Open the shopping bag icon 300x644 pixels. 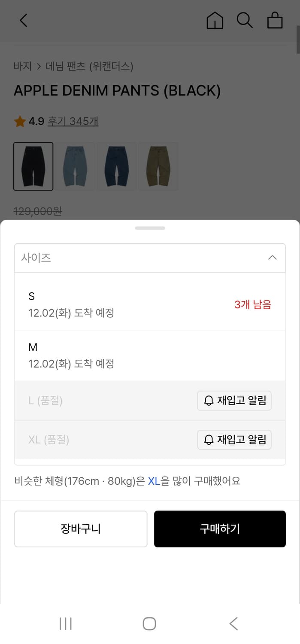click(x=275, y=20)
